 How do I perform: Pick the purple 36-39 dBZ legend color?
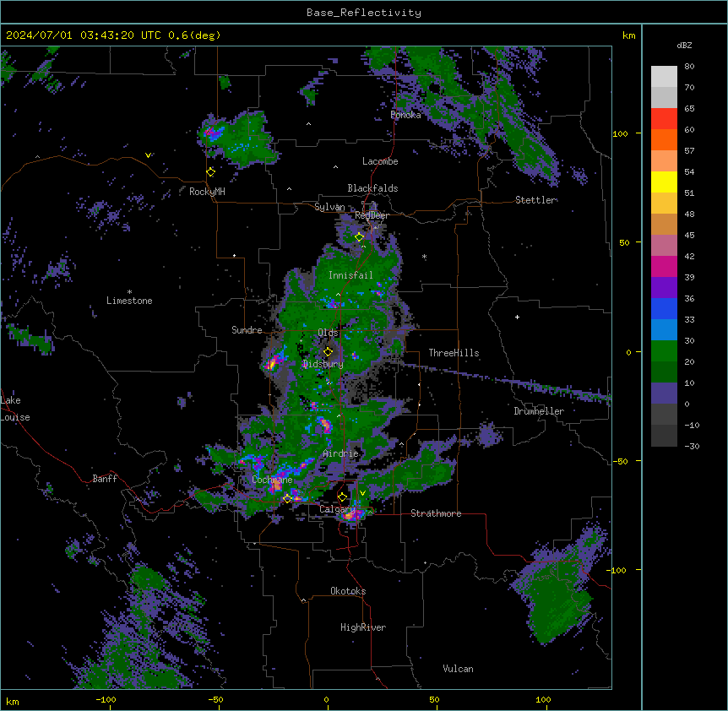pyautogui.click(x=664, y=288)
